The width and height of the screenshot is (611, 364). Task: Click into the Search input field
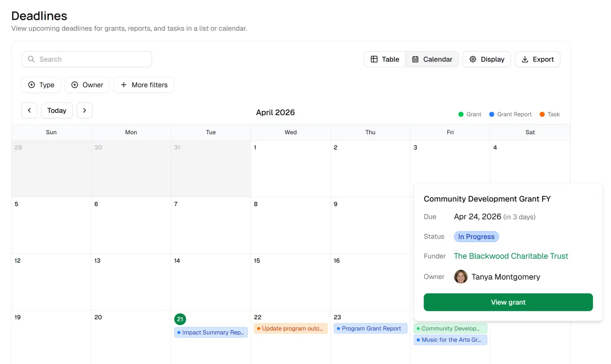91,59
